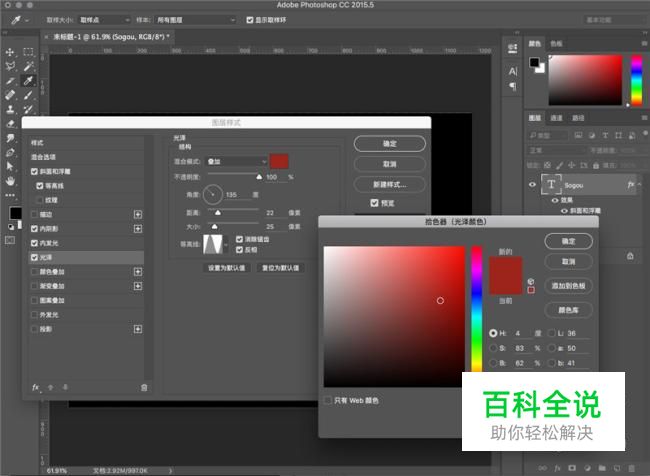Click the text layer filter T icon

(x=605, y=135)
